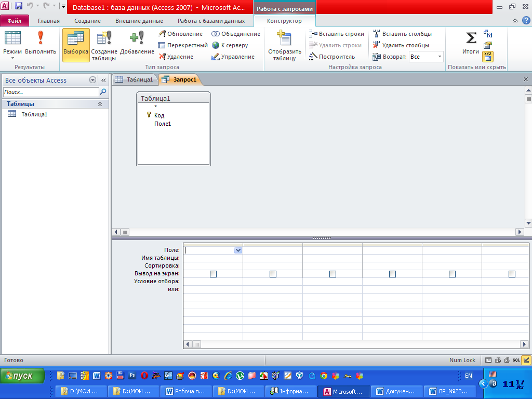Run the query with Выполнить
The height and width of the screenshot is (399, 532).
point(41,43)
